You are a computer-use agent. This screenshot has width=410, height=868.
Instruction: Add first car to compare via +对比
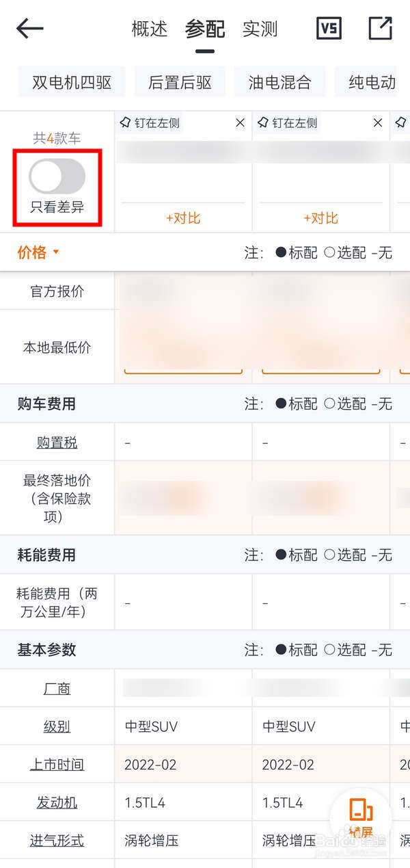point(183,218)
